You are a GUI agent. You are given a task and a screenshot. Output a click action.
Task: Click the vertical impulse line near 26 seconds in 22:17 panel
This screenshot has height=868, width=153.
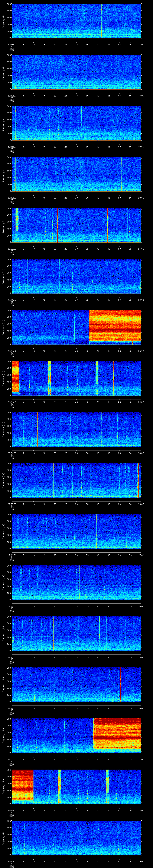[69, 72]
